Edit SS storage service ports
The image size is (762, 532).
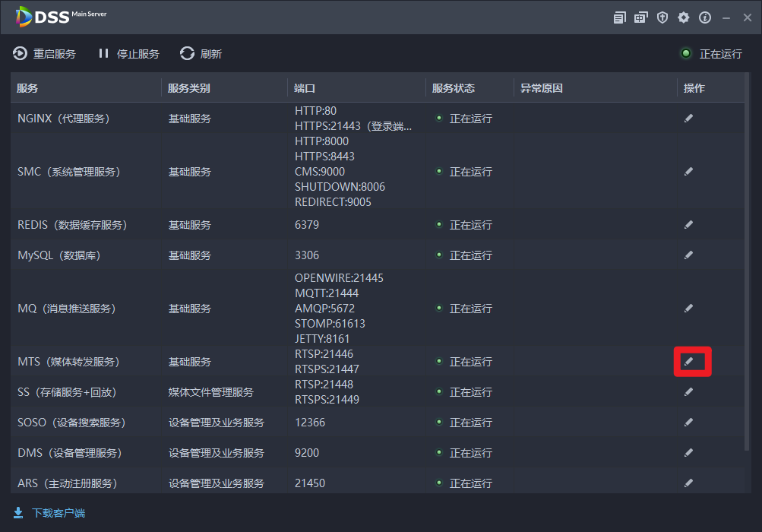pyautogui.click(x=688, y=392)
